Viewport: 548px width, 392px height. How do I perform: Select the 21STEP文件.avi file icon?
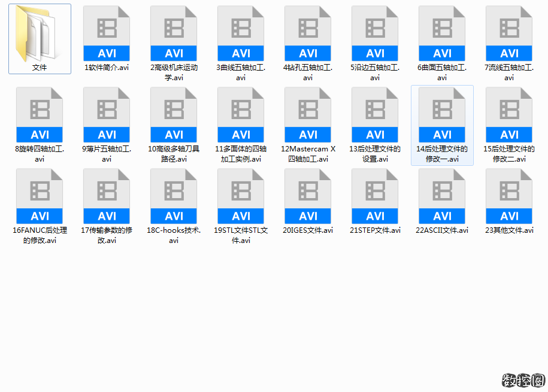(375, 196)
